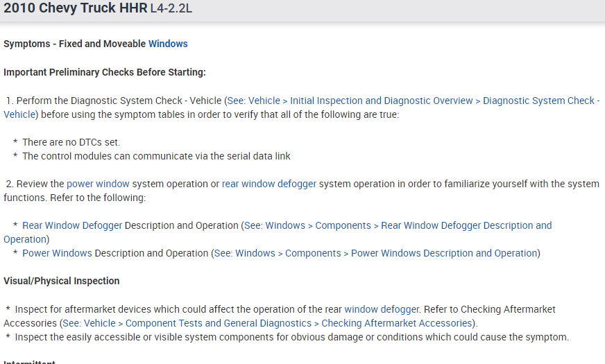Click the 'Visual/Physical Inspection' heading

tap(62, 281)
